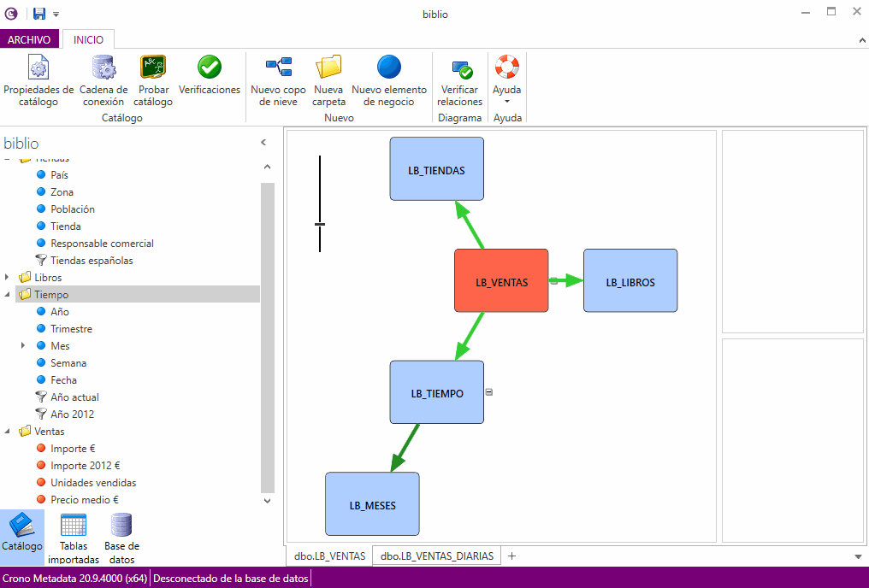Select Importe 2012 € measure
Viewport: 869px width, 588px height.
[85, 466]
